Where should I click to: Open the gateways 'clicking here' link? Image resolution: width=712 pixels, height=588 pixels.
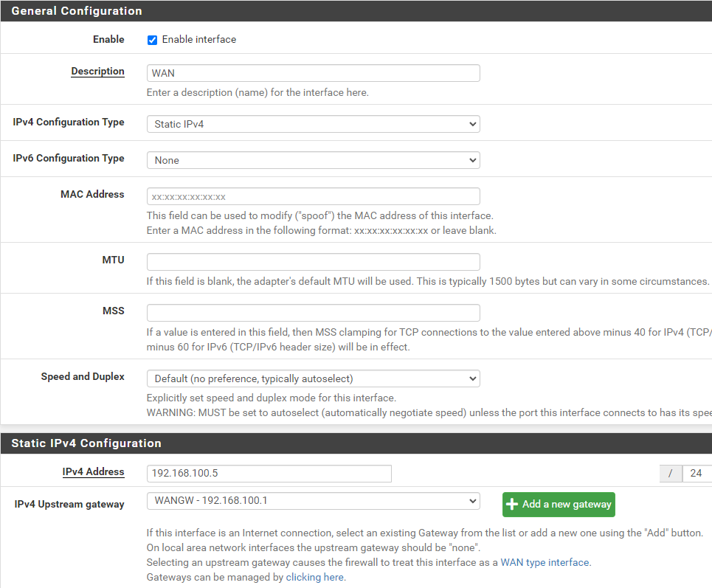(314, 577)
